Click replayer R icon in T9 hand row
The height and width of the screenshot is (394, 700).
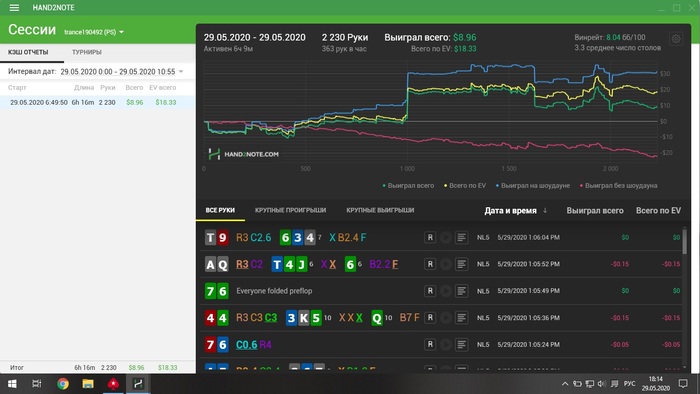coord(430,237)
